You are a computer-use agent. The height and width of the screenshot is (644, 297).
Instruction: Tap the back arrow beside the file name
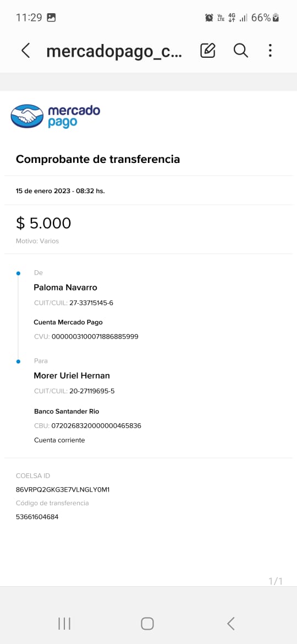[x=25, y=51]
